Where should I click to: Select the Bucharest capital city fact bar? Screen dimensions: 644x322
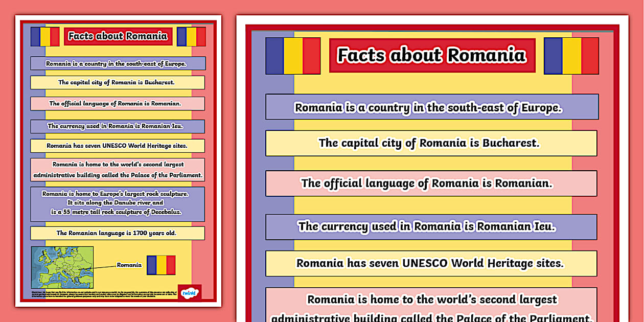click(x=431, y=144)
